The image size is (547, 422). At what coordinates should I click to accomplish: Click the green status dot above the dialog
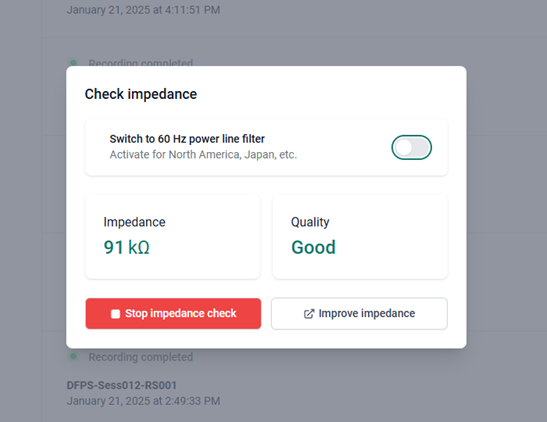pos(73,63)
